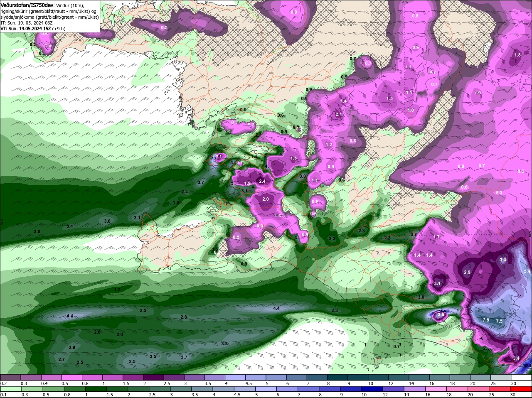The image size is (532, 398).
Task: Click the 2.4 value in the dark purple core
Action: click(x=262, y=181)
